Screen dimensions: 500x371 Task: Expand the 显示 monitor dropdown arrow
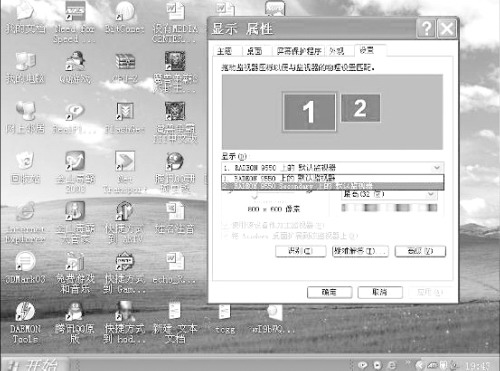click(x=437, y=167)
